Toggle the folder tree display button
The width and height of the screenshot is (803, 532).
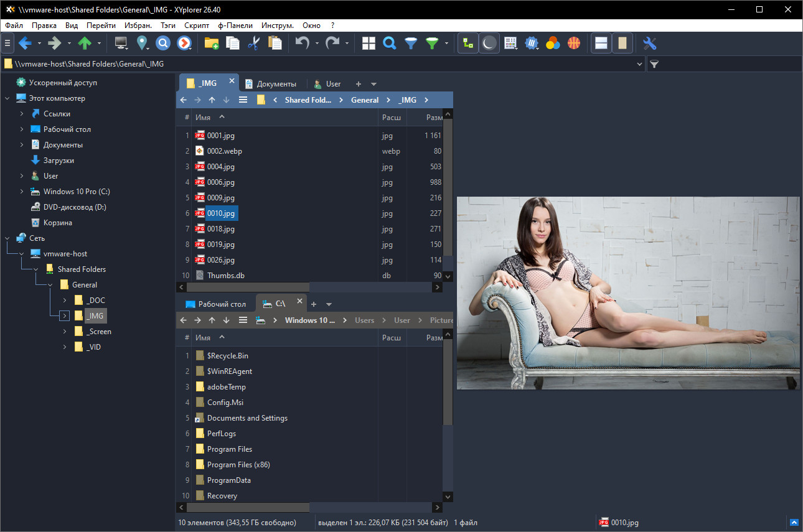[468, 43]
